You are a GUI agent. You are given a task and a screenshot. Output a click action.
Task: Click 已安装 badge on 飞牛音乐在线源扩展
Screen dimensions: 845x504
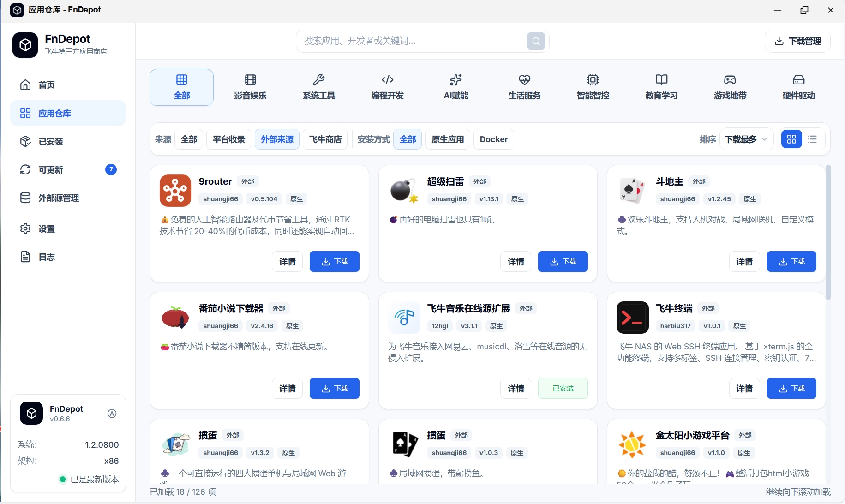point(563,388)
